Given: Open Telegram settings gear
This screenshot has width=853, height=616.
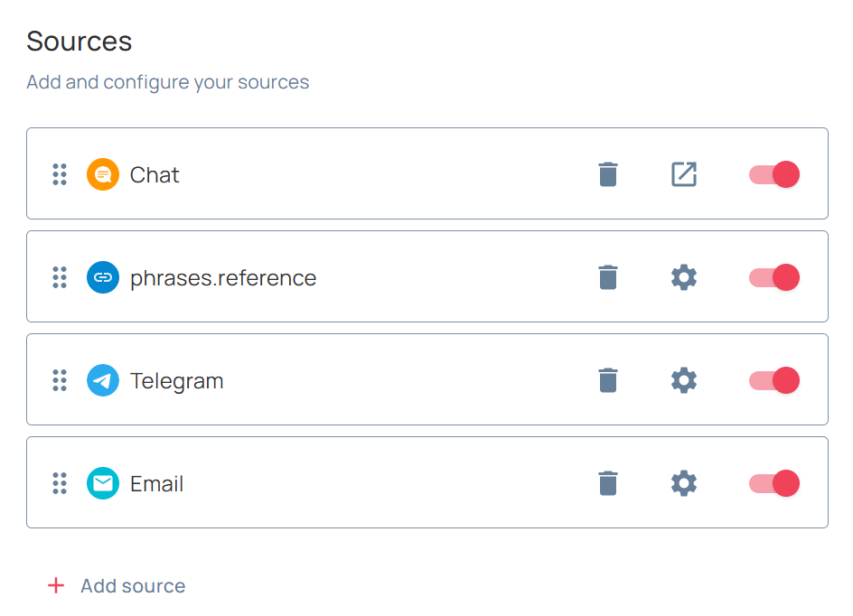Looking at the screenshot, I should [684, 380].
